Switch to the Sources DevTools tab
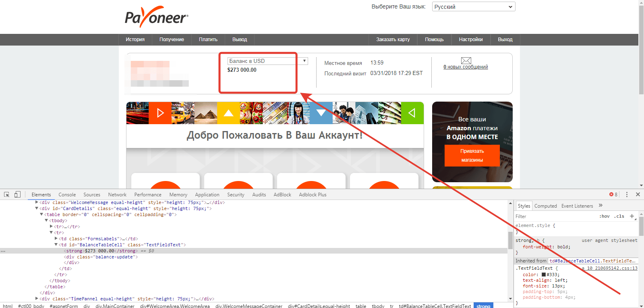 click(92, 194)
